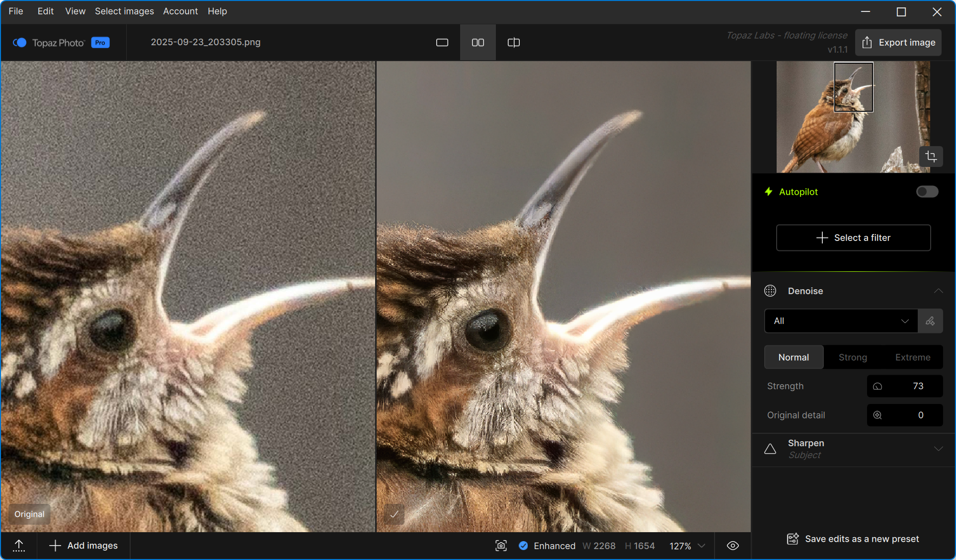Toggle the eye preview visibility icon
Screen dimensions: 956x560
coord(732,546)
